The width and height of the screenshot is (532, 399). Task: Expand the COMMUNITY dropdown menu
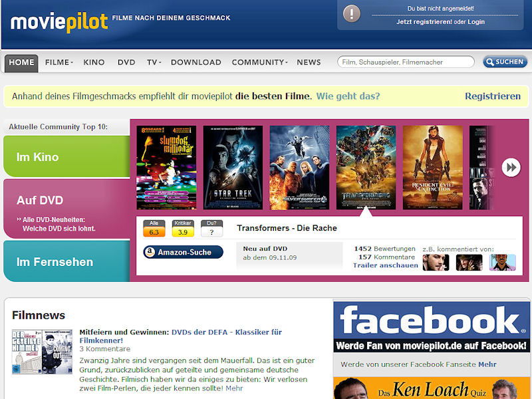pyautogui.click(x=259, y=63)
